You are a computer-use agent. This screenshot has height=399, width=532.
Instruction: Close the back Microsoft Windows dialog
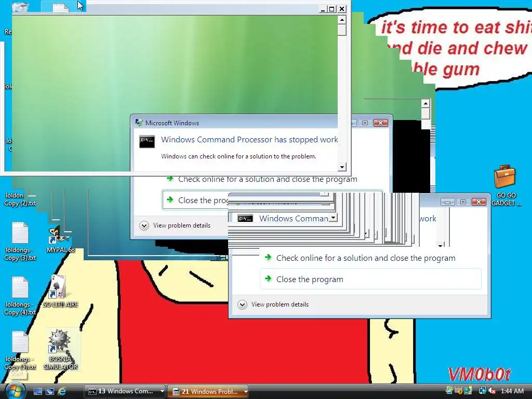[x=381, y=123]
